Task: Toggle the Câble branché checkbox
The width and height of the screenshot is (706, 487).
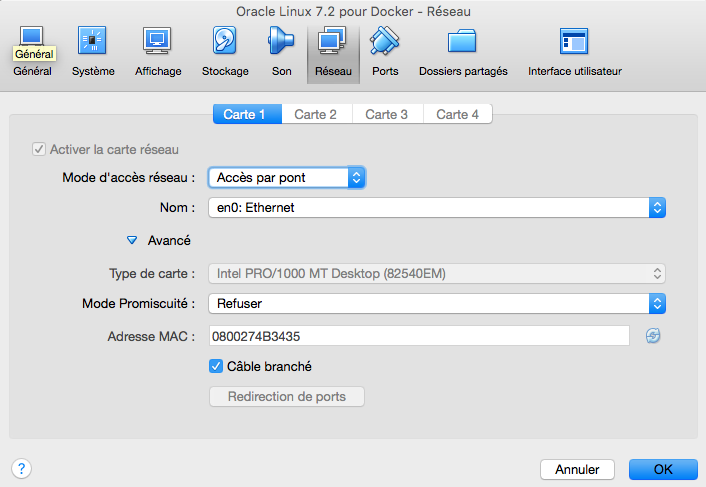Action: tap(216, 367)
